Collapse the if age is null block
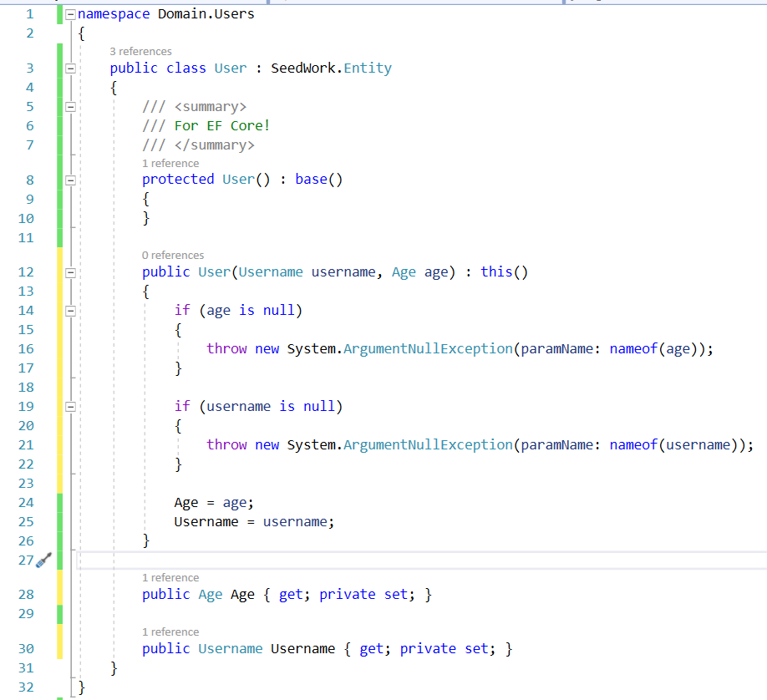Screen dimensions: 767x700 (70, 310)
